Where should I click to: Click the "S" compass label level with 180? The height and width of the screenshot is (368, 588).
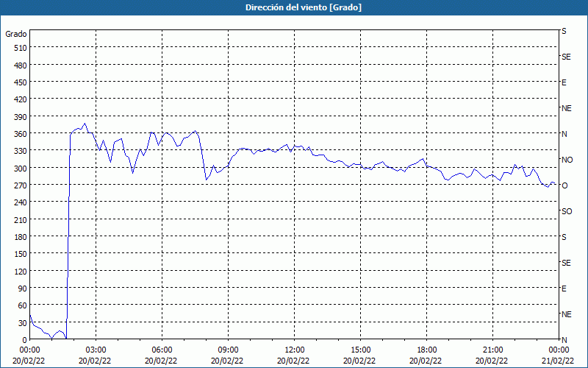point(564,237)
